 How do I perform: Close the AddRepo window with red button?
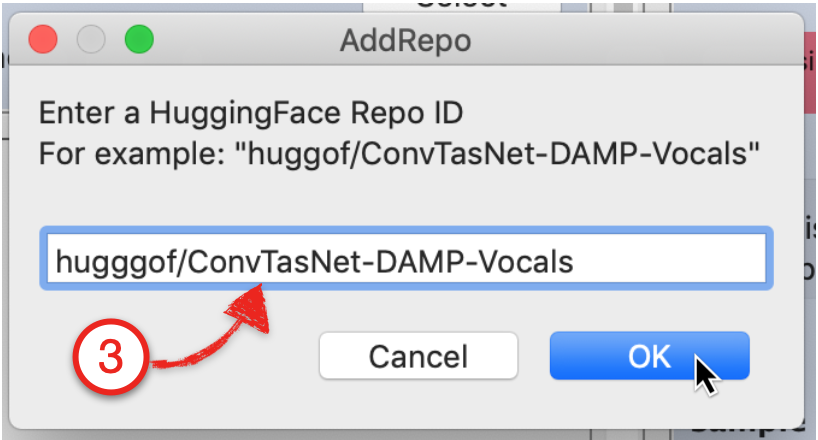43,39
